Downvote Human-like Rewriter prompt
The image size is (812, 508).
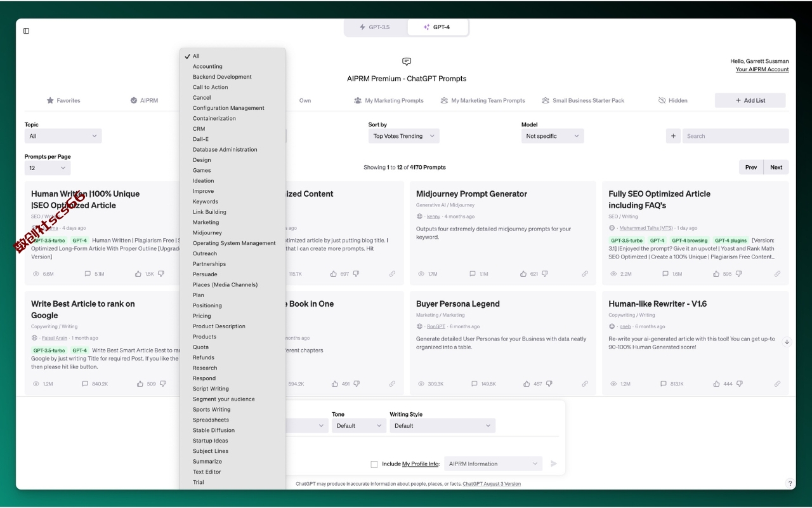click(x=739, y=384)
